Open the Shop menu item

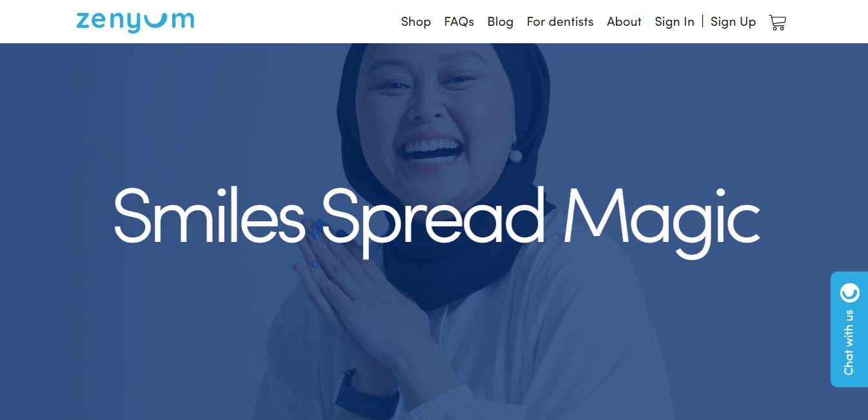pos(416,22)
